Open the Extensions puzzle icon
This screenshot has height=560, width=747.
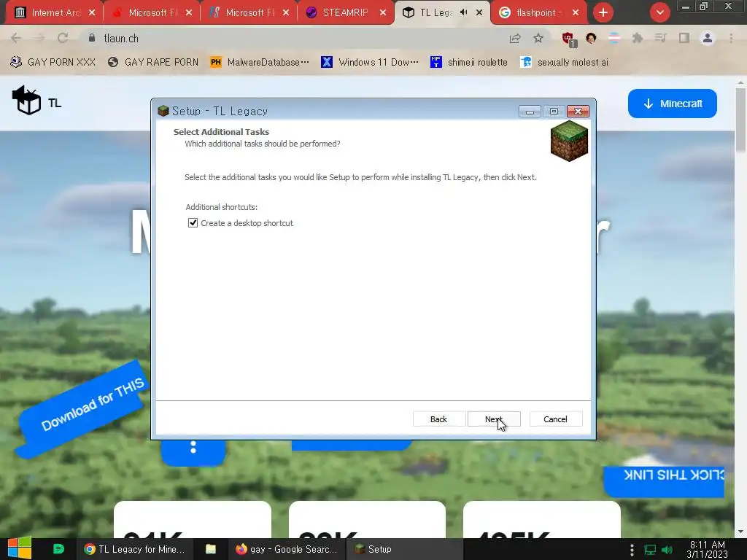tap(638, 38)
